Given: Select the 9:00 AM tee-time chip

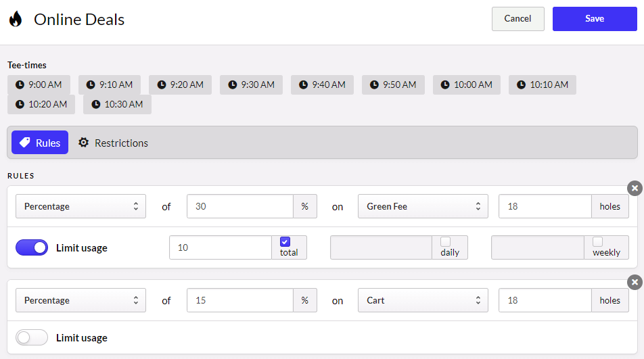Looking at the screenshot, I should [39, 85].
